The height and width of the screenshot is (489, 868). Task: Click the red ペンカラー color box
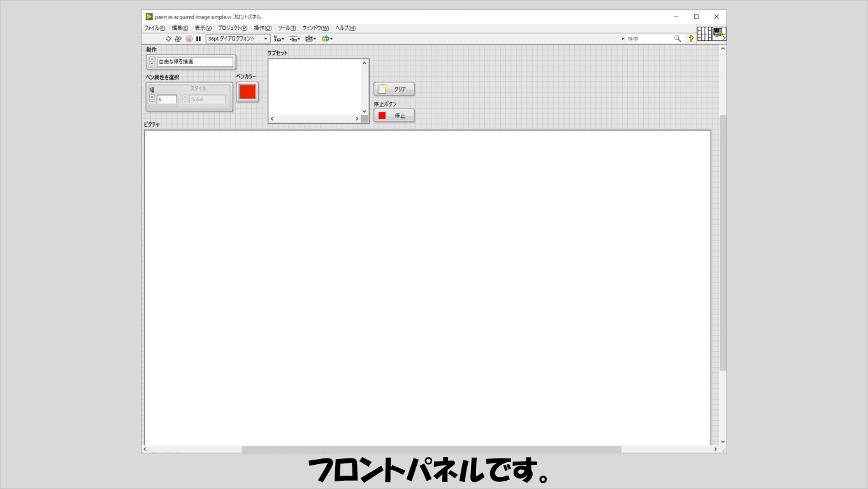pyautogui.click(x=247, y=92)
